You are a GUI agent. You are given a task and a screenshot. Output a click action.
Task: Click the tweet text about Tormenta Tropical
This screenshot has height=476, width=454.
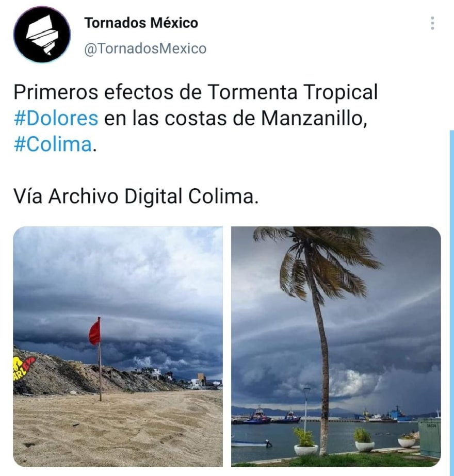[196, 118]
